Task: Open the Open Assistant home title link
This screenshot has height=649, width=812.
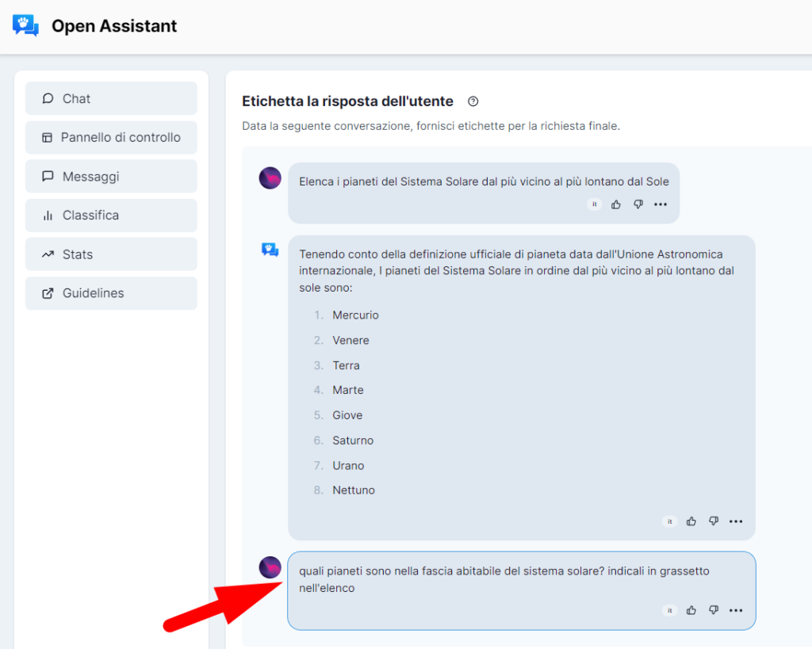Action: (x=114, y=26)
